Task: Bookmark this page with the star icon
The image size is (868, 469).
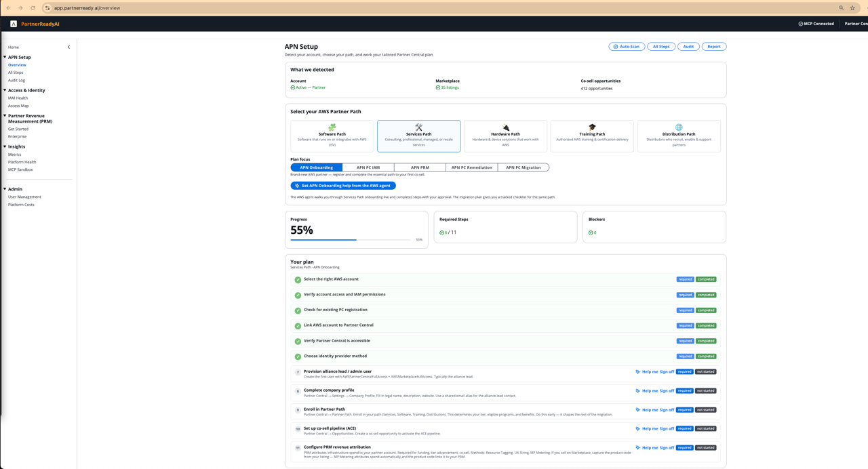Action: [x=852, y=8]
